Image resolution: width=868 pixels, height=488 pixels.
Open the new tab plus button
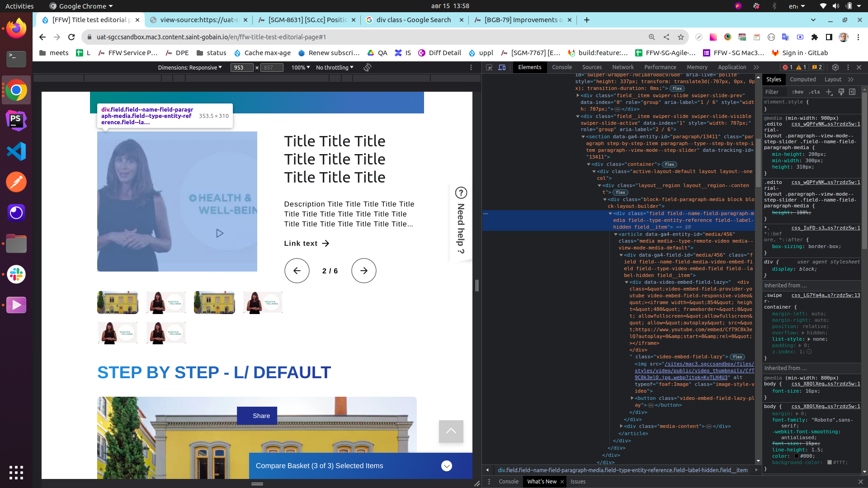pos(587,20)
